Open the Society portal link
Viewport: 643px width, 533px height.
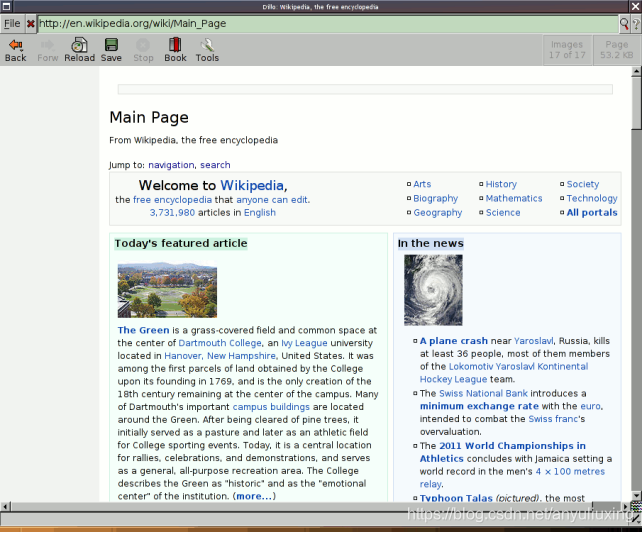[x=583, y=184]
